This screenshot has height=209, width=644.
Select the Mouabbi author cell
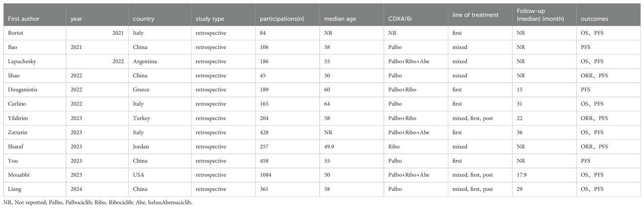click(34, 175)
